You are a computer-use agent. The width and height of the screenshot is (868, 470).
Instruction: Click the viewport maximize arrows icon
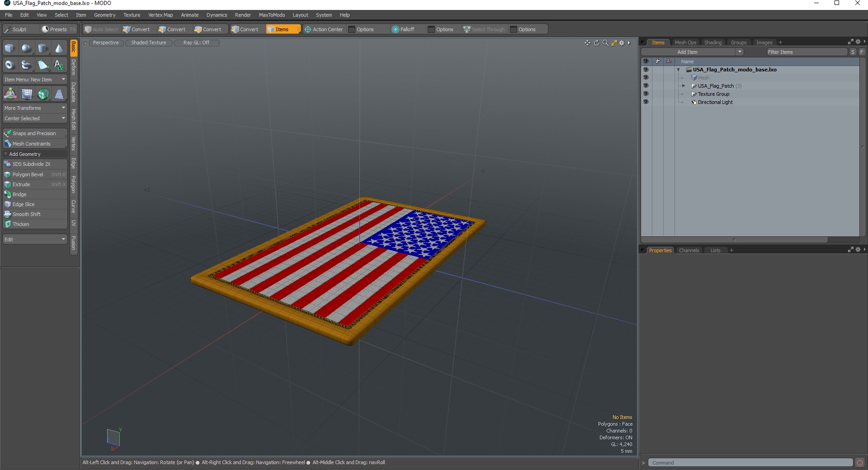(x=614, y=43)
